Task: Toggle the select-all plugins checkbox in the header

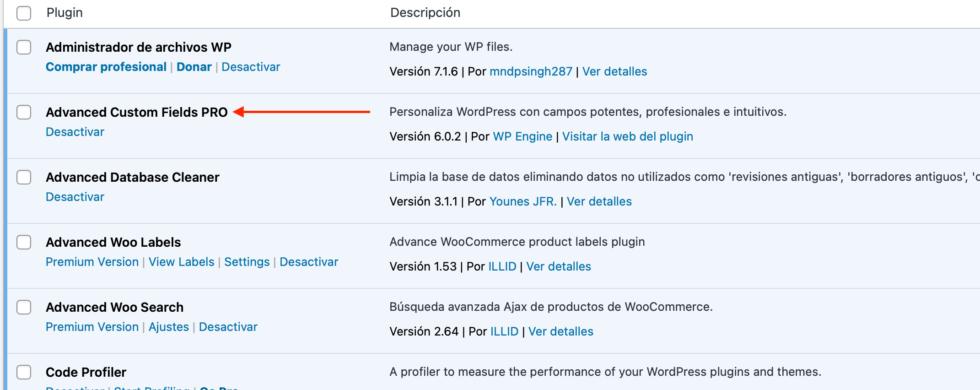Action: point(24,13)
